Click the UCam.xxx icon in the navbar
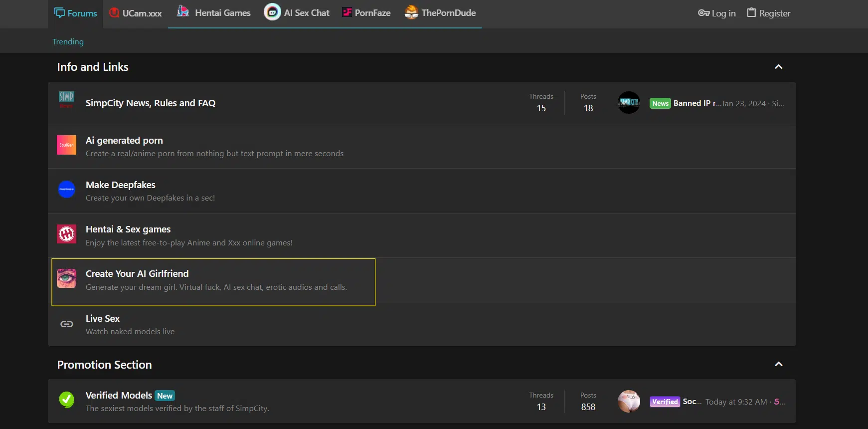 tap(114, 13)
